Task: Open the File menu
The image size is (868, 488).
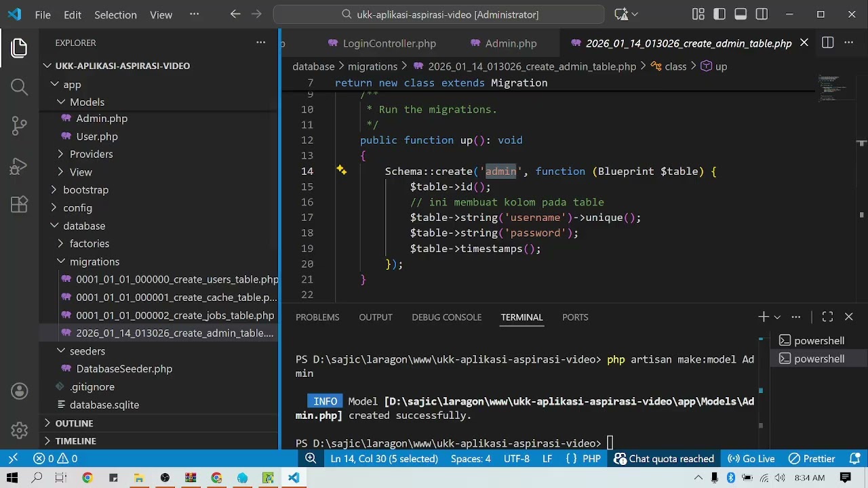Action: point(43,14)
